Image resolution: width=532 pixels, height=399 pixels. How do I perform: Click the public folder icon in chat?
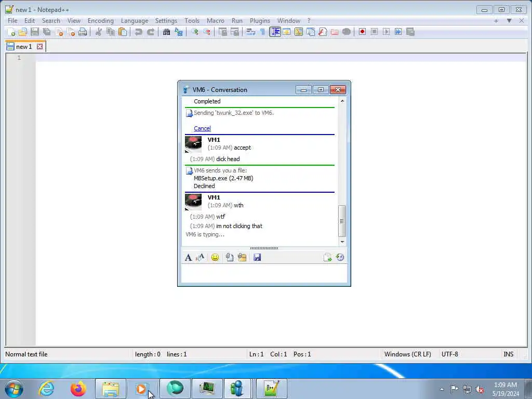coord(327,258)
